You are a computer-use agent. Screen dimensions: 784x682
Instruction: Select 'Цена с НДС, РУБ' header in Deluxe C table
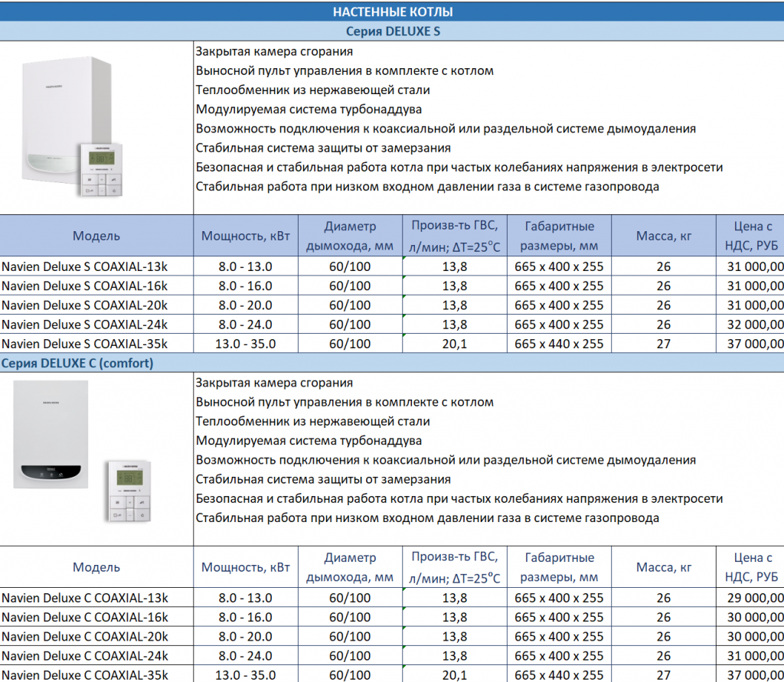pos(750,567)
